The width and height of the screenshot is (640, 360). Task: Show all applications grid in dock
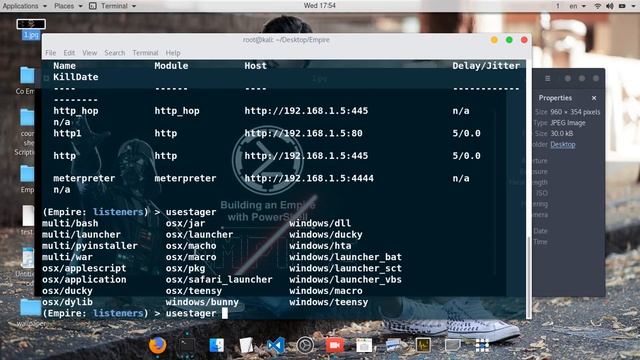tap(482, 345)
